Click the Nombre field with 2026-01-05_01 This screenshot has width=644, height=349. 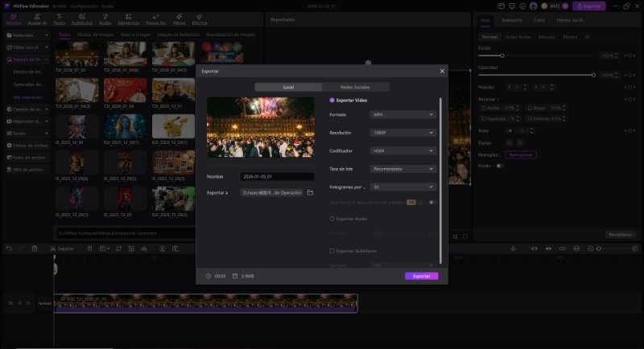(x=278, y=176)
